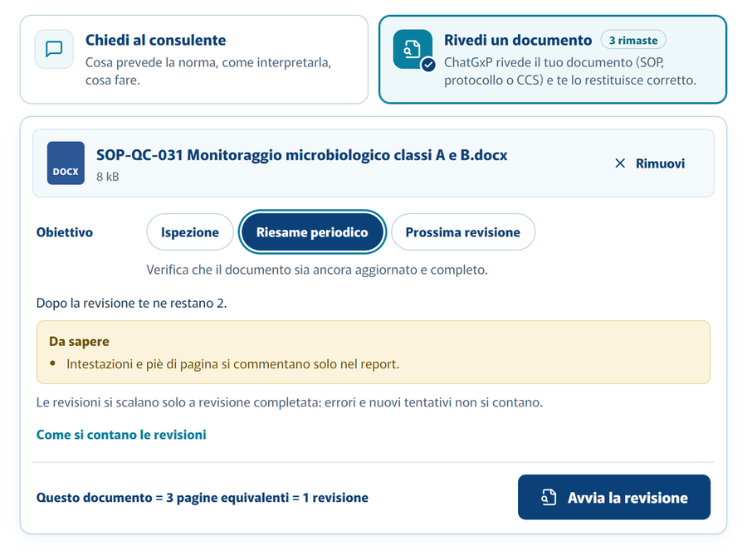Click the DOCX file icon
The height and width of the screenshot is (560, 747).
tap(66, 163)
